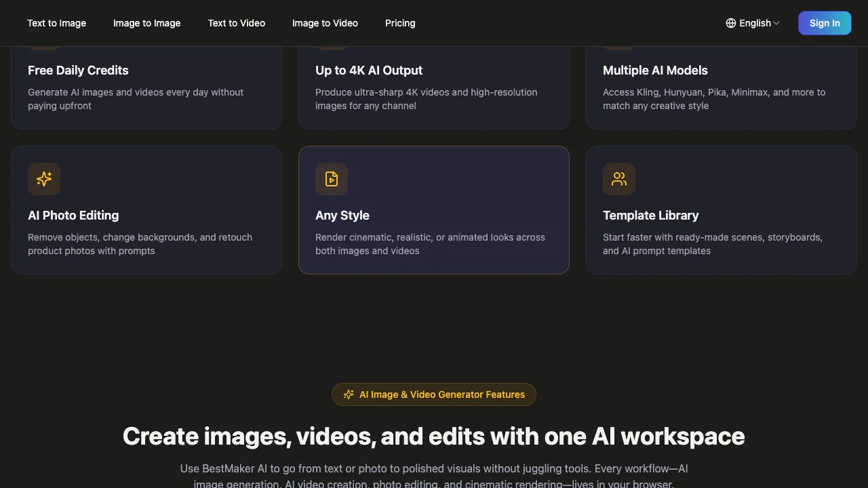Click the Template Library people icon

tap(619, 179)
